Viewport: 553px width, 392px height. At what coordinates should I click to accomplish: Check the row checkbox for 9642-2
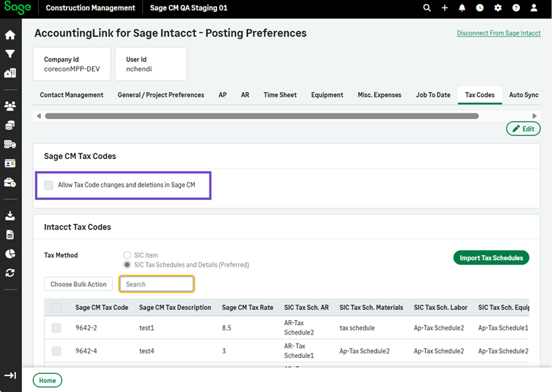[x=57, y=328]
